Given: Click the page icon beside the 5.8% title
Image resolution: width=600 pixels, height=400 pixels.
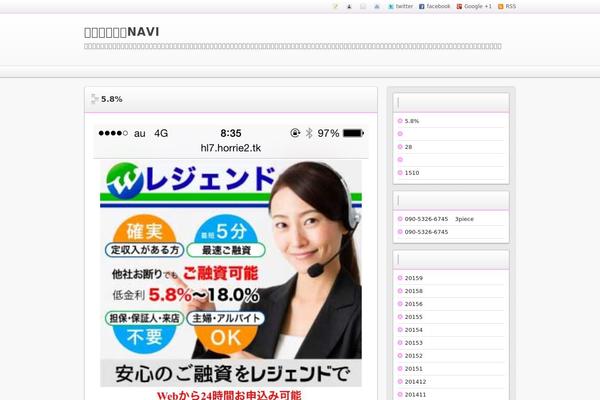Looking at the screenshot, I should coord(95,99).
